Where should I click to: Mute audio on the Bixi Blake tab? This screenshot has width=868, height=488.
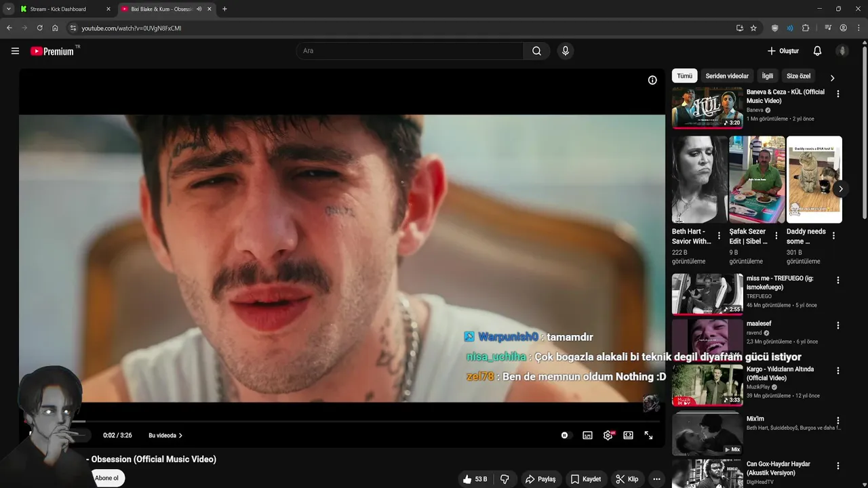coord(199,9)
